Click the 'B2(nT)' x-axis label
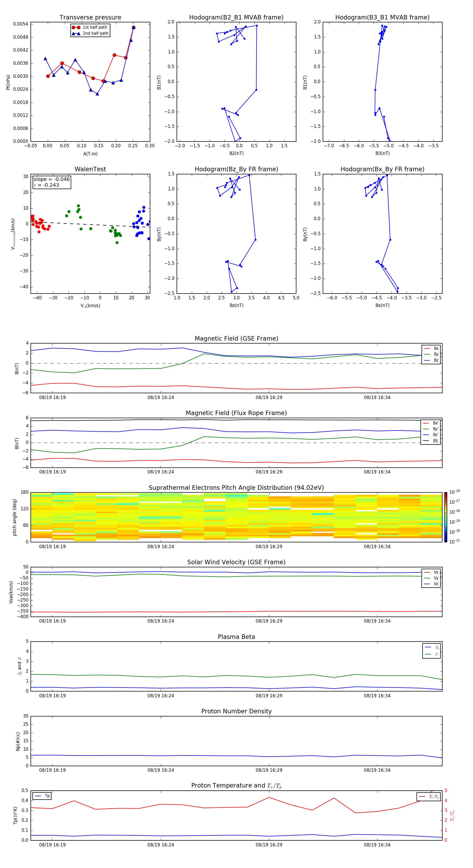The image size is (473, 868). point(236,153)
